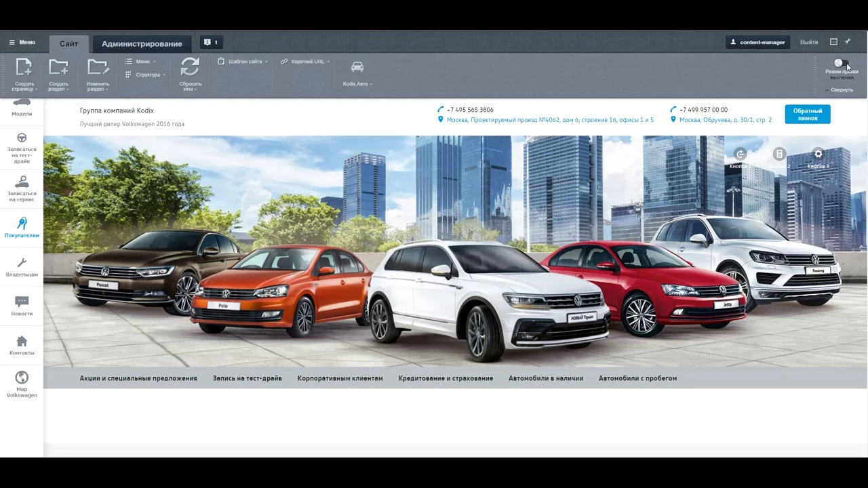
Task: Click the Обратный звонок button
Action: click(807, 115)
